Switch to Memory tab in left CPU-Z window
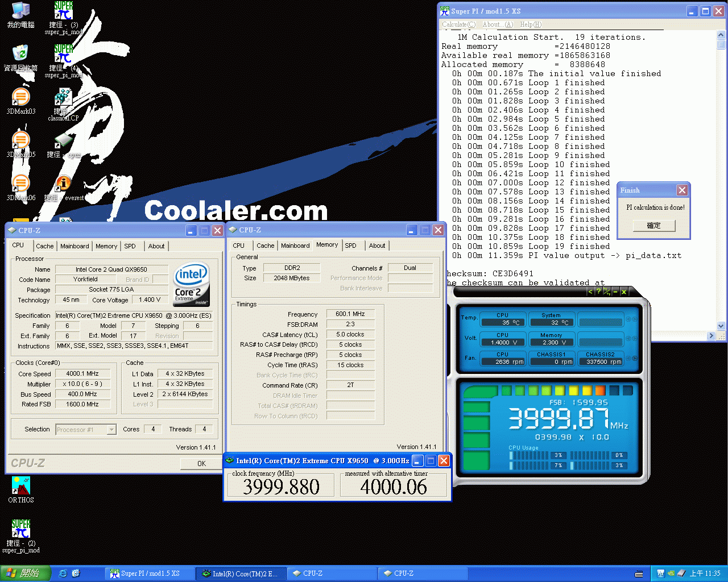 coord(106,246)
